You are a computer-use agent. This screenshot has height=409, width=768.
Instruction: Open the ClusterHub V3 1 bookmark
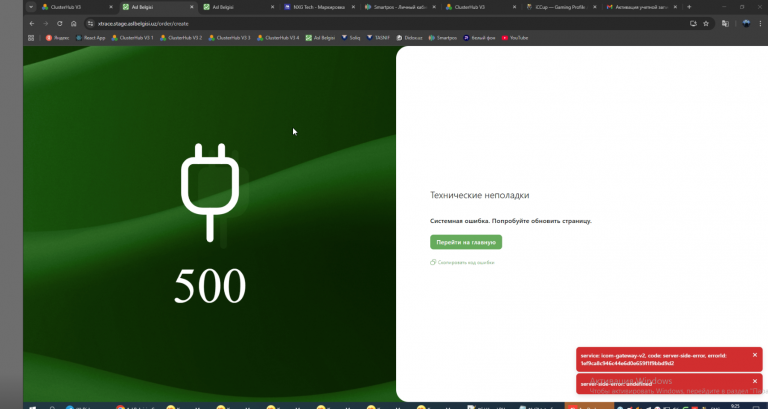[x=132, y=38]
